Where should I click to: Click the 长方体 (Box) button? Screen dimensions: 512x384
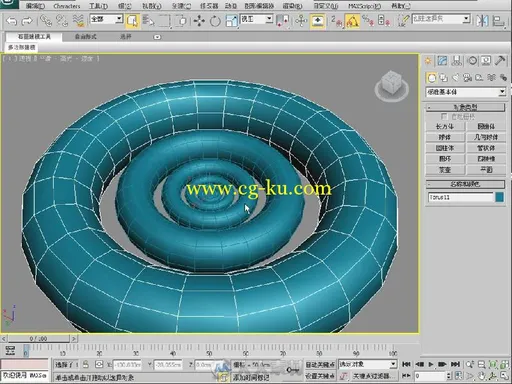coord(445,127)
